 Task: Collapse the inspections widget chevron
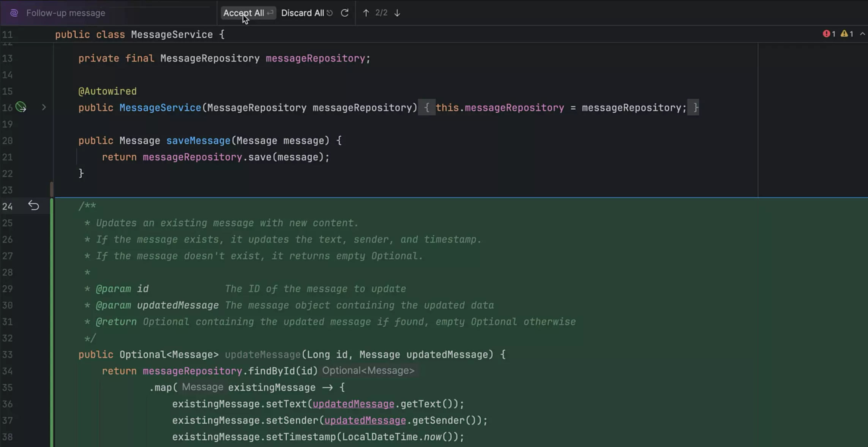coord(862,34)
